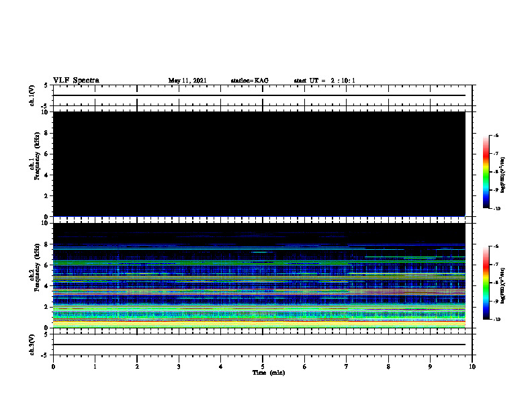The height and width of the screenshot is (411, 532).
Task: Click the ch.1 voltage trace line
Action: pyautogui.click(x=259, y=95)
